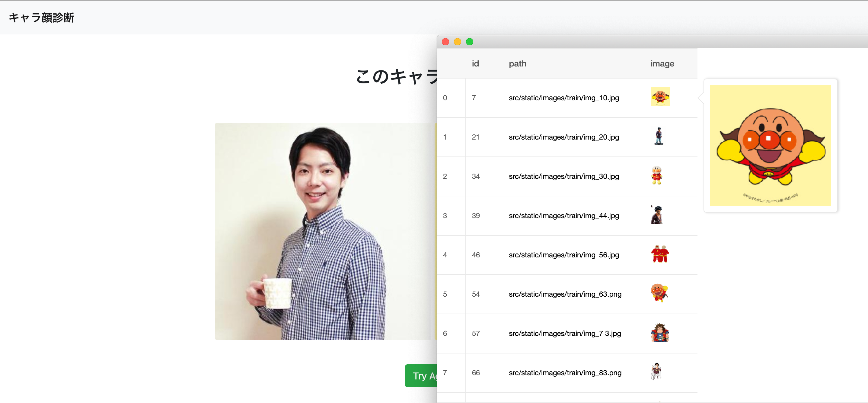Minimize the table window with yellow button
Screen dimensions: 868x403
tap(457, 42)
